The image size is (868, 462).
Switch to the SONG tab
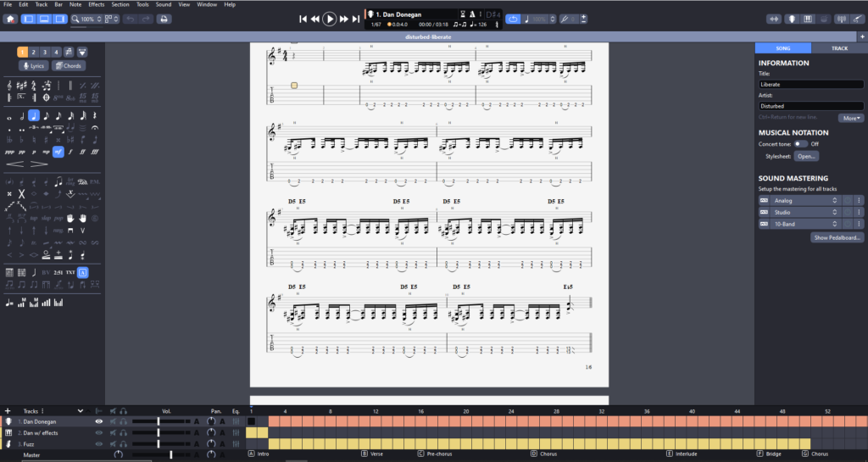point(782,48)
